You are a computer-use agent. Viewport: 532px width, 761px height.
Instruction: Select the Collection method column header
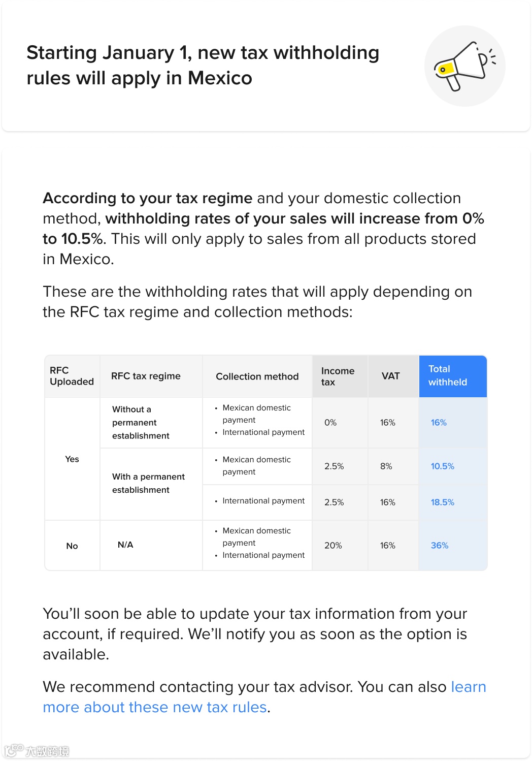tap(257, 376)
